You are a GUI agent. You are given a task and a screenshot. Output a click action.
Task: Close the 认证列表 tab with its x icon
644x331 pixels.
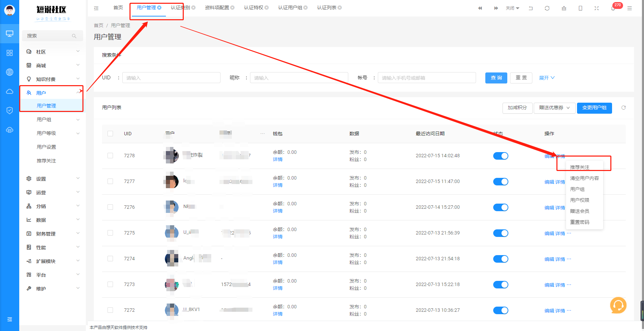pos(340,8)
